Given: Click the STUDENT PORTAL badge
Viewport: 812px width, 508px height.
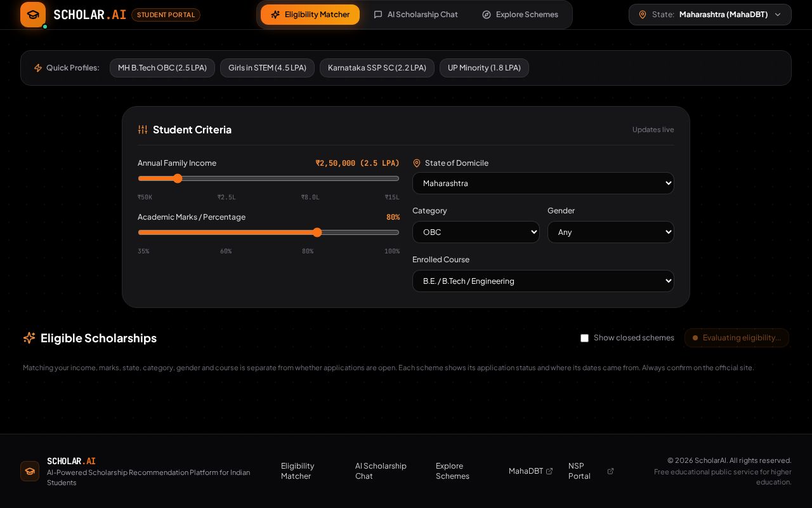Looking at the screenshot, I should 166,15.
